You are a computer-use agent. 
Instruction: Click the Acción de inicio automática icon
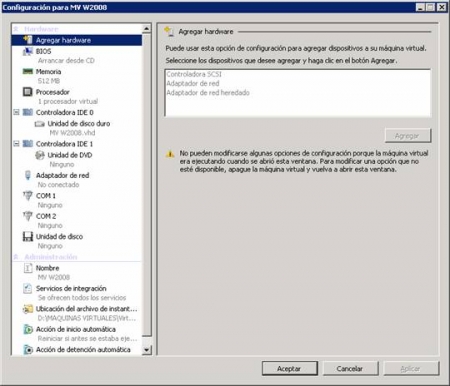(x=28, y=329)
